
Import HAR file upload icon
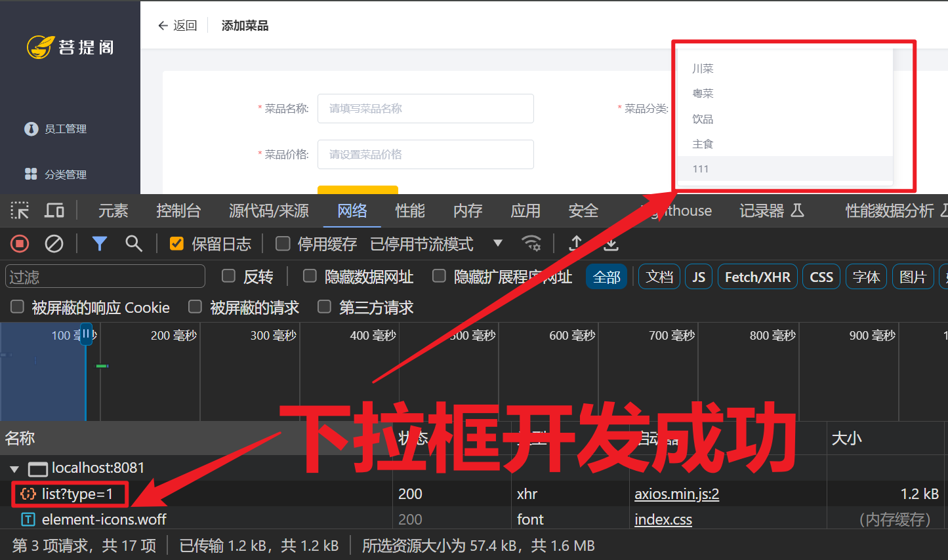pyautogui.click(x=576, y=244)
